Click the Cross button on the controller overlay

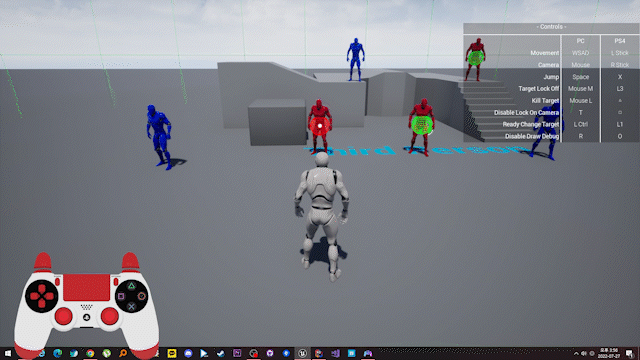tap(131, 307)
